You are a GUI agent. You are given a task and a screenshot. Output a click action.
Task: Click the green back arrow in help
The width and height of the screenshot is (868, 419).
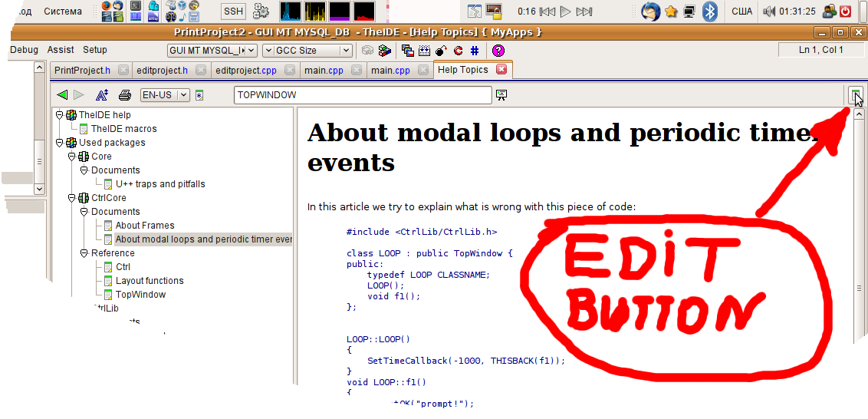tap(62, 95)
